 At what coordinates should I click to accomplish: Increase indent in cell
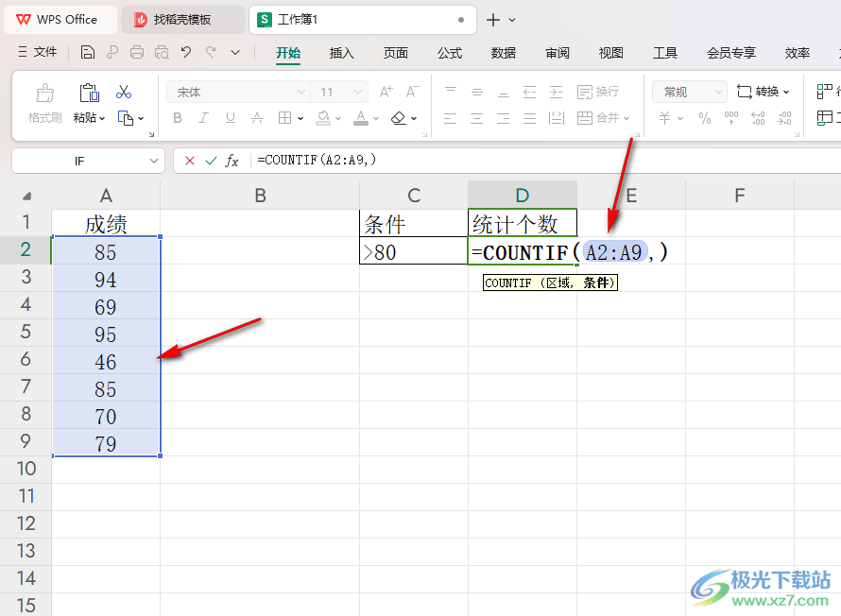coord(557,92)
